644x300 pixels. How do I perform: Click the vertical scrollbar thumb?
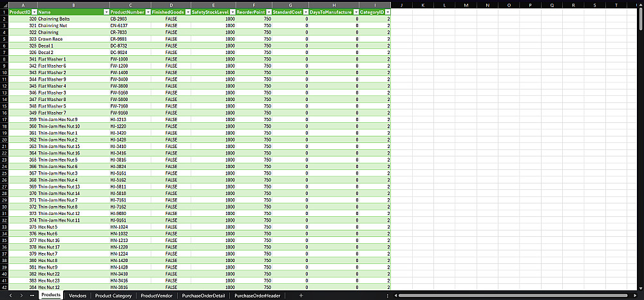click(641, 19)
